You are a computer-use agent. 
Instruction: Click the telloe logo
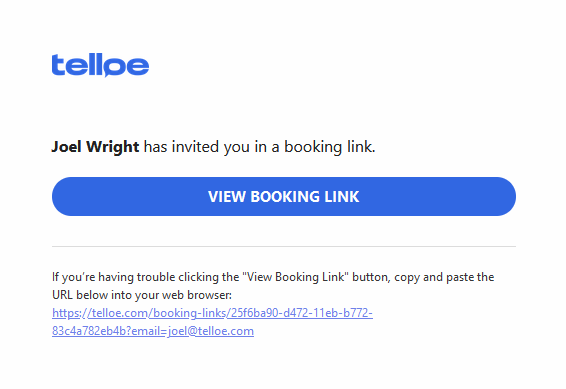pyautogui.click(x=100, y=65)
